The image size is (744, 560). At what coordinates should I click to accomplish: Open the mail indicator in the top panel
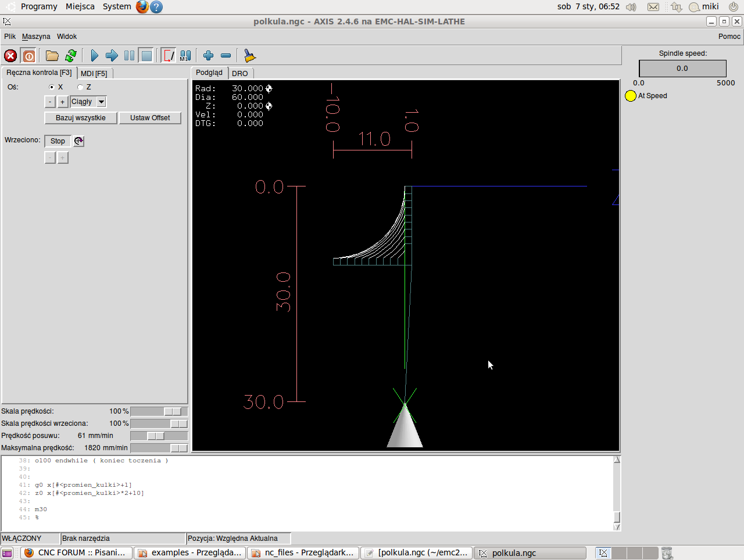coord(653,7)
